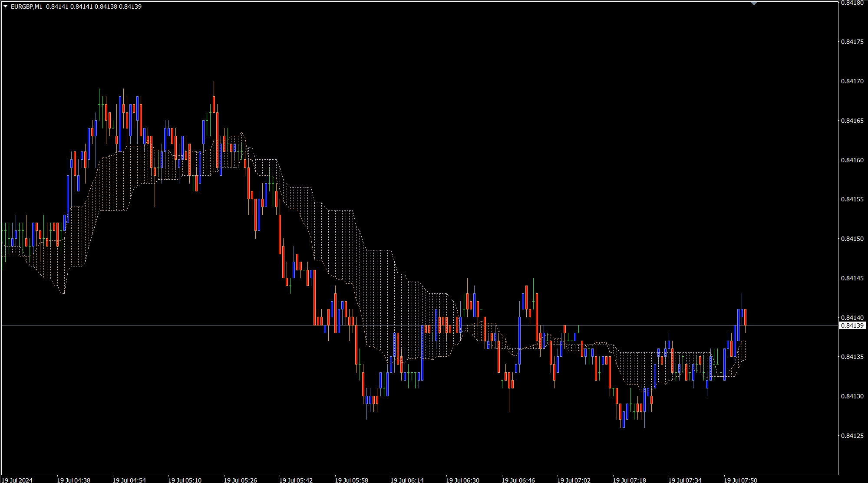Click the 0.84150 price scale label
868x483 pixels.
[851, 239]
